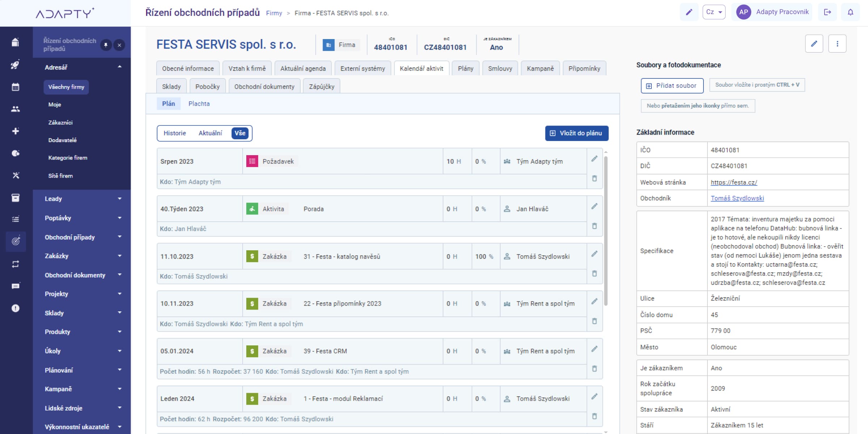Click the plan list vertical scrollbar
The width and height of the screenshot is (868, 434).
point(606,231)
